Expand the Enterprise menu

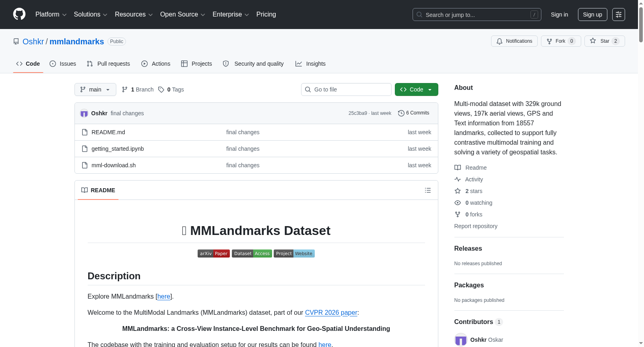[231, 15]
